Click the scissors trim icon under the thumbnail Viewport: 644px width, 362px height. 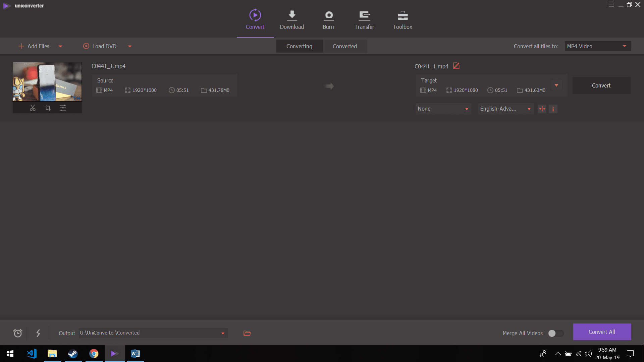33,108
